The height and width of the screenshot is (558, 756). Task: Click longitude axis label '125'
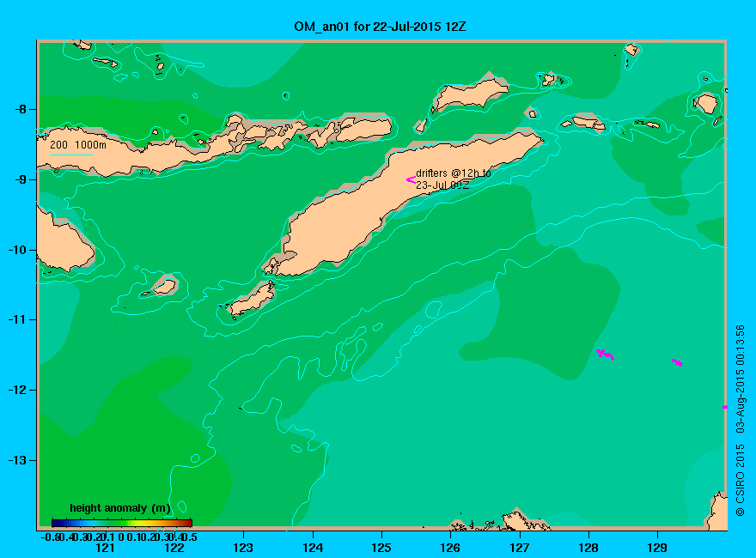381,548
